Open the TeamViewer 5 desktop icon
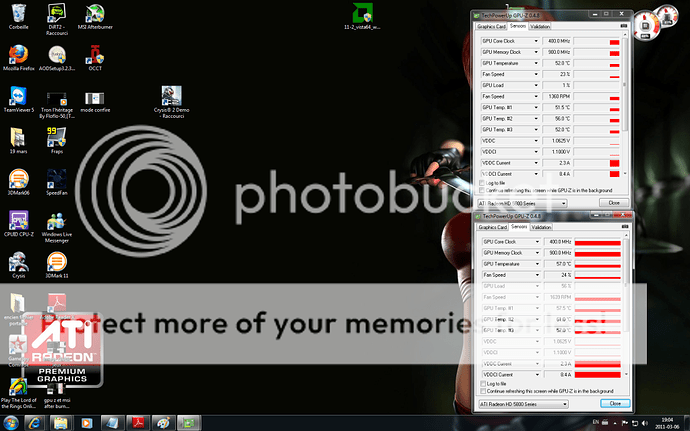The height and width of the screenshot is (431, 690). tap(18, 97)
